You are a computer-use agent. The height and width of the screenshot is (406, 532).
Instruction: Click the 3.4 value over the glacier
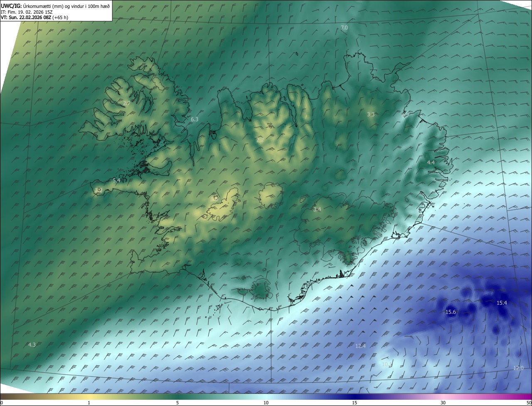(x=317, y=210)
